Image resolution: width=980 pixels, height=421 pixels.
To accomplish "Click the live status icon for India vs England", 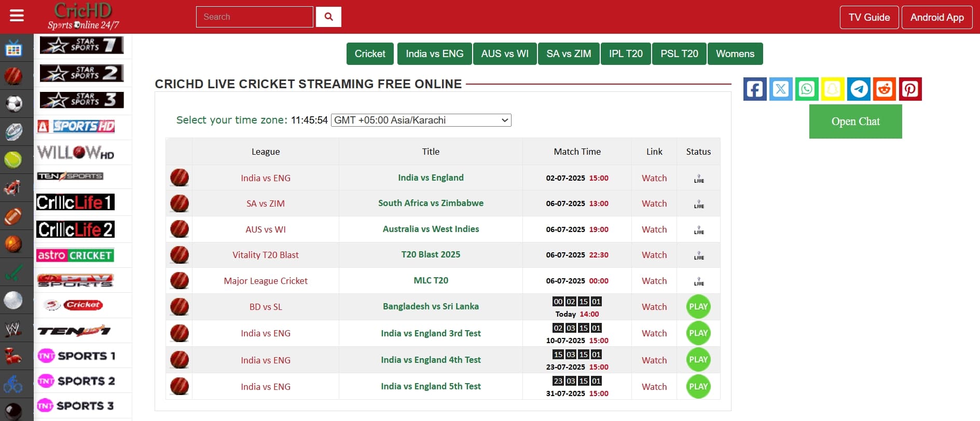I will pos(699,179).
